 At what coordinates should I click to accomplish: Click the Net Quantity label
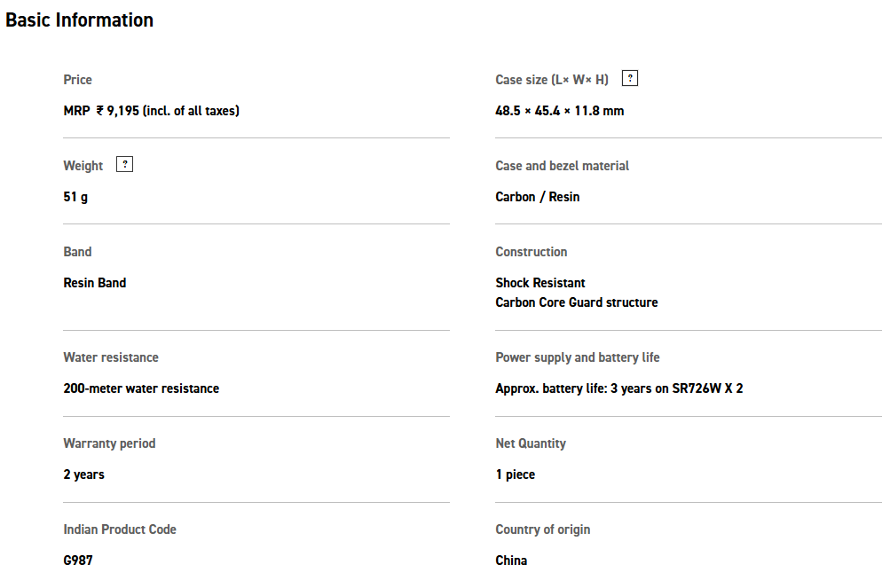click(x=531, y=443)
